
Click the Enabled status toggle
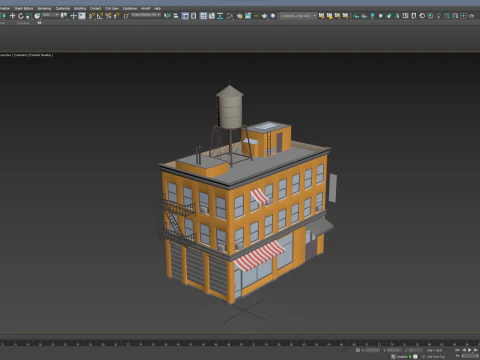[404, 357]
